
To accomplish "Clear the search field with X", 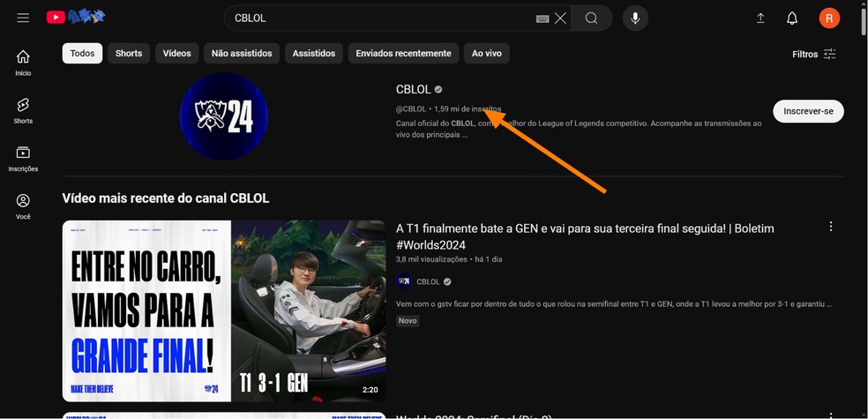I will (560, 19).
